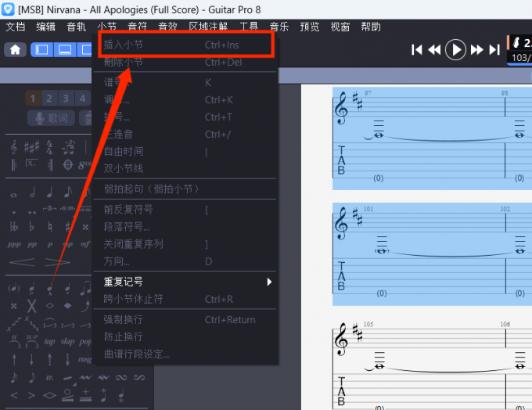Screen dimensions: 532x410
Task: Select voice 3
Action: click(66, 99)
